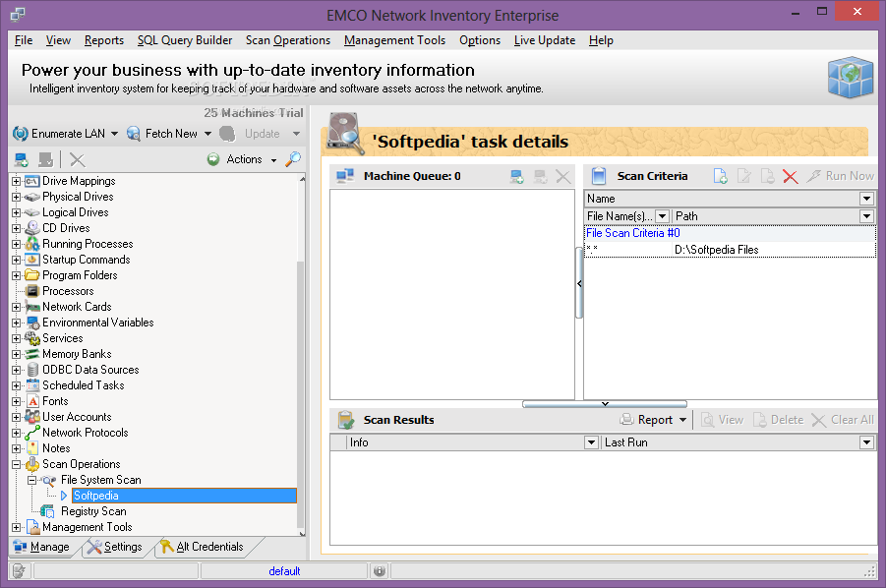Click the Report button
The width and height of the screenshot is (886, 588).
click(647, 420)
